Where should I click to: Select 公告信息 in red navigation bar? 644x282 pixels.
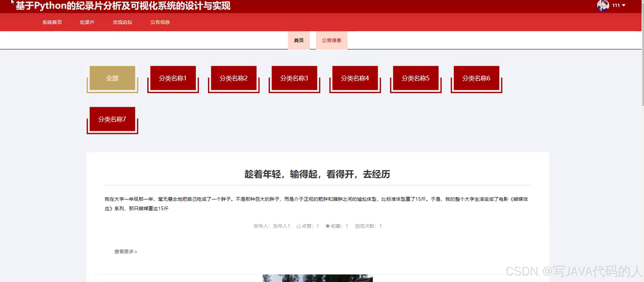[x=160, y=22]
